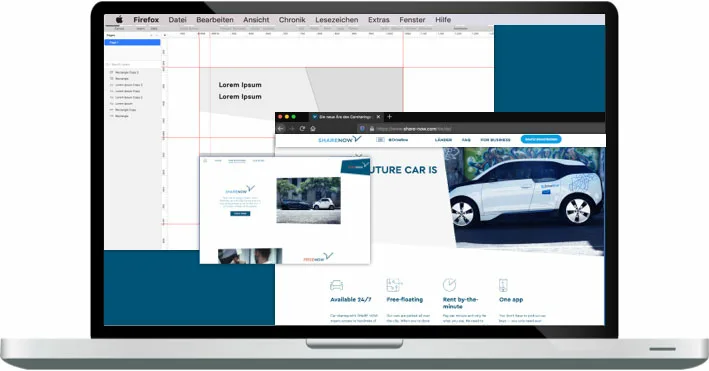This screenshot has width=709, height=371.
Task: Select the 'Die neue Ära des Carsharings' tab
Action: tap(346, 117)
